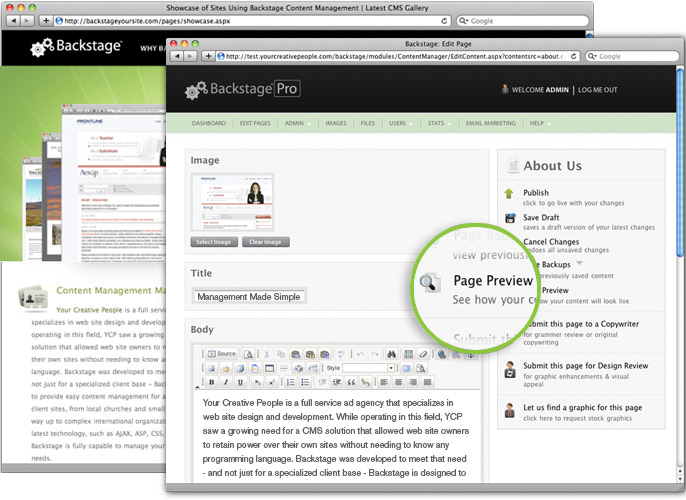The height and width of the screenshot is (500, 686).
Task: Click the Clear Image button
Action: pyautogui.click(x=266, y=242)
